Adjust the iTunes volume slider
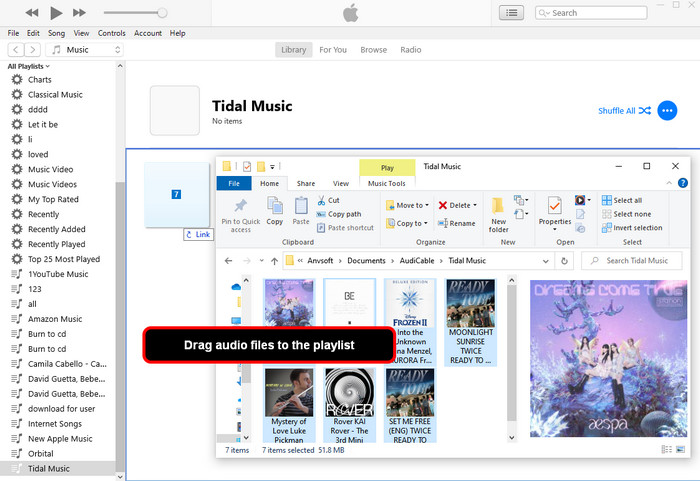 (x=135, y=13)
